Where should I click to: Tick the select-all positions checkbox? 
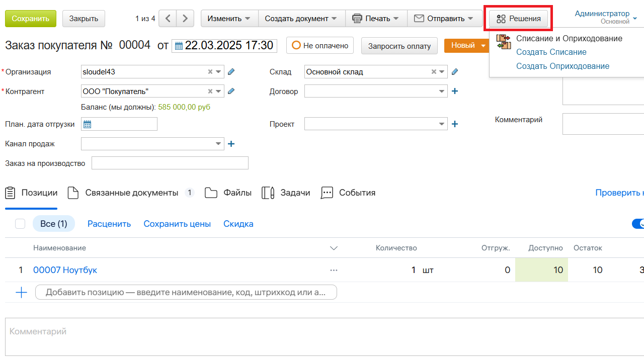tap(20, 224)
